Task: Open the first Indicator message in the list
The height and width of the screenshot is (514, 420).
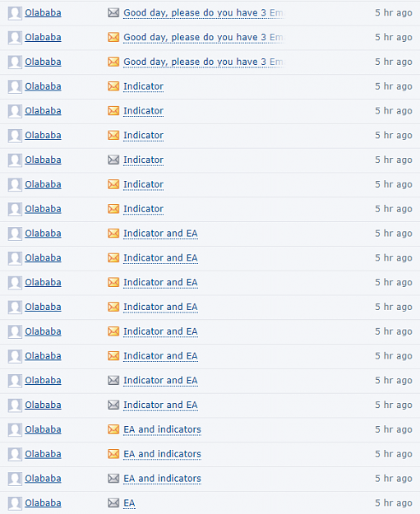Action: click(143, 86)
